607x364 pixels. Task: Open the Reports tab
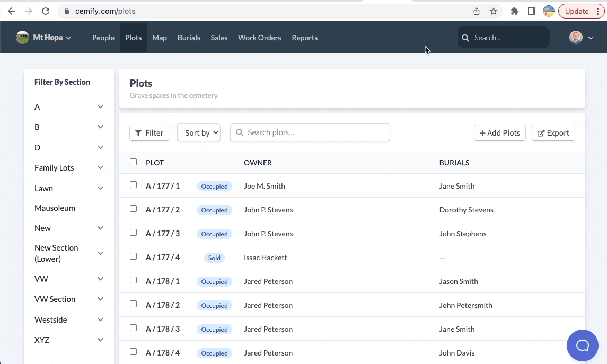point(305,38)
